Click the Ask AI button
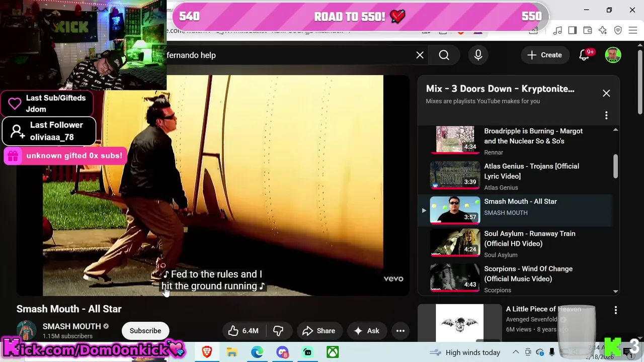Image resolution: width=644 pixels, height=362 pixels. [367, 331]
